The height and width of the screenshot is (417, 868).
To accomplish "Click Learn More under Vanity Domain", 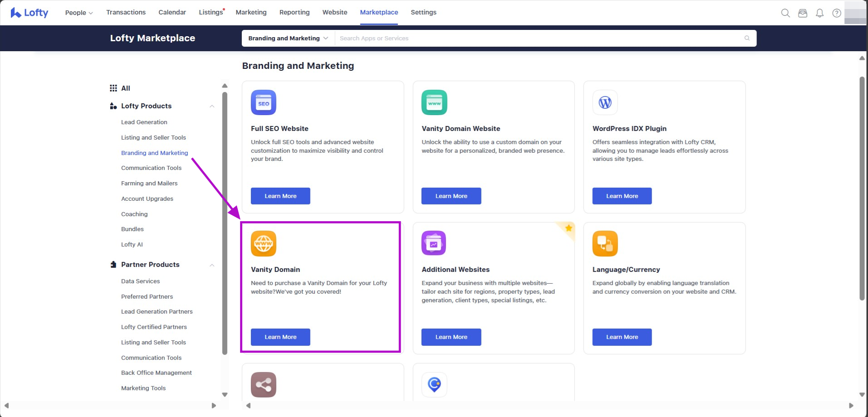I will [280, 337].
